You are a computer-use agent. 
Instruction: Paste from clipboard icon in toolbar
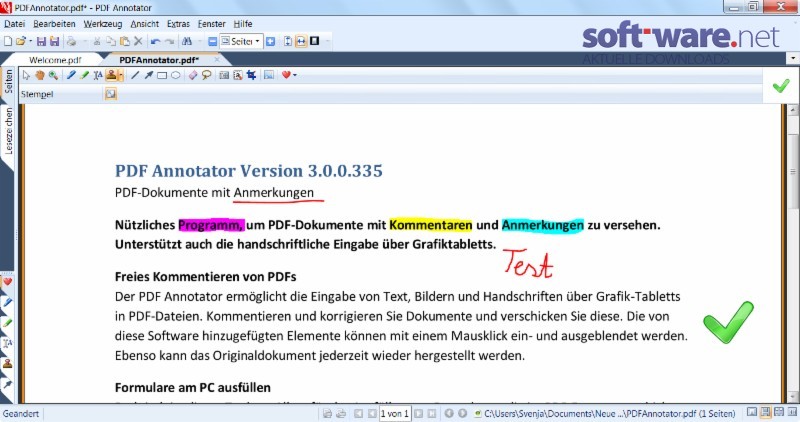coord(124,41)
